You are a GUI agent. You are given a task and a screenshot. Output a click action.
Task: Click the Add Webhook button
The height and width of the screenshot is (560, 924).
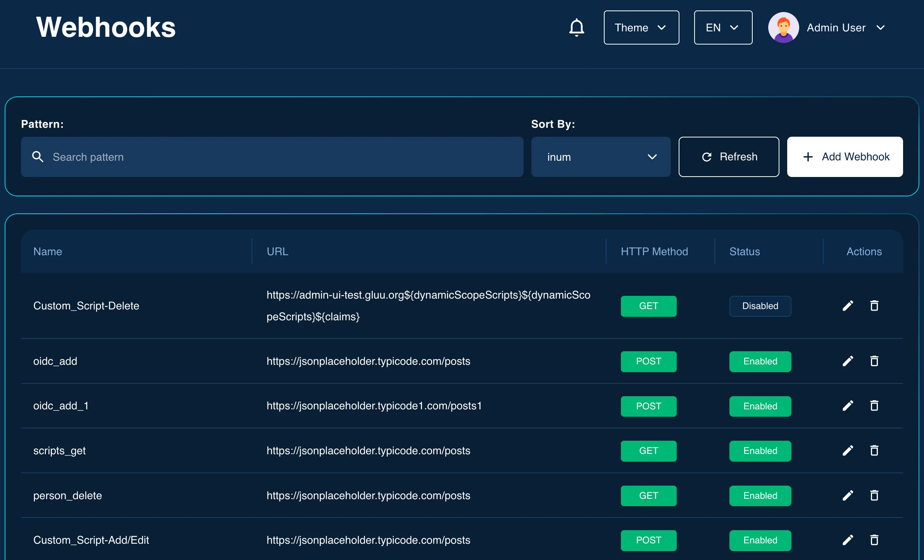845,157
